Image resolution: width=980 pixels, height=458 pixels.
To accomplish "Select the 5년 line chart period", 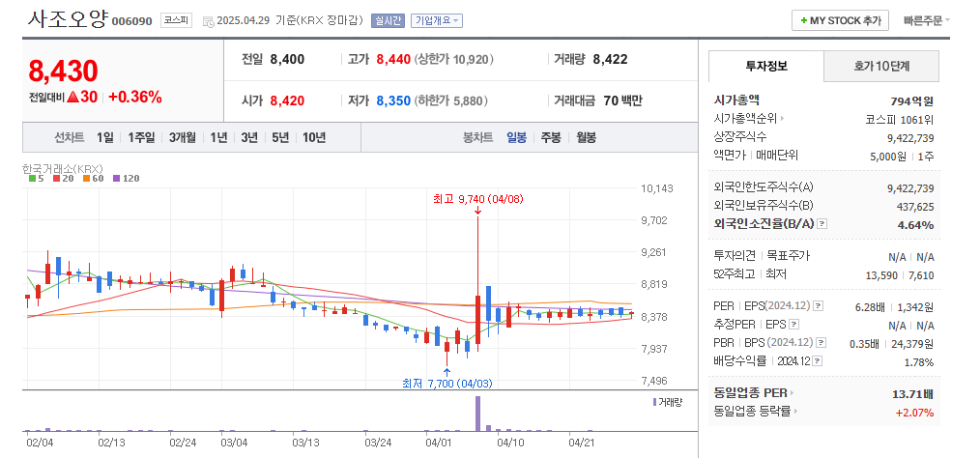I will [x=280, y=137].
